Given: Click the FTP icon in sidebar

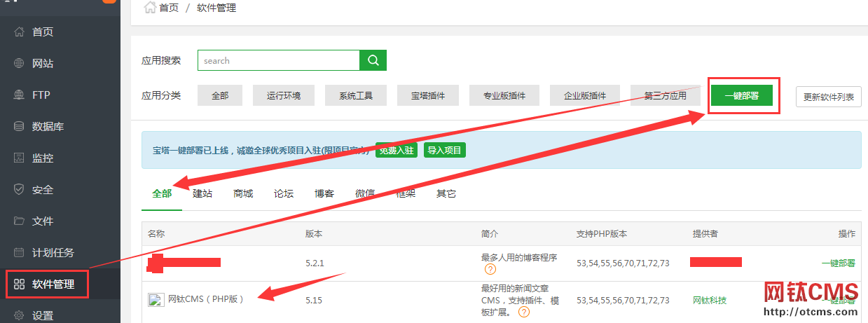Looking at the screenshot, I should click(20, 95).
